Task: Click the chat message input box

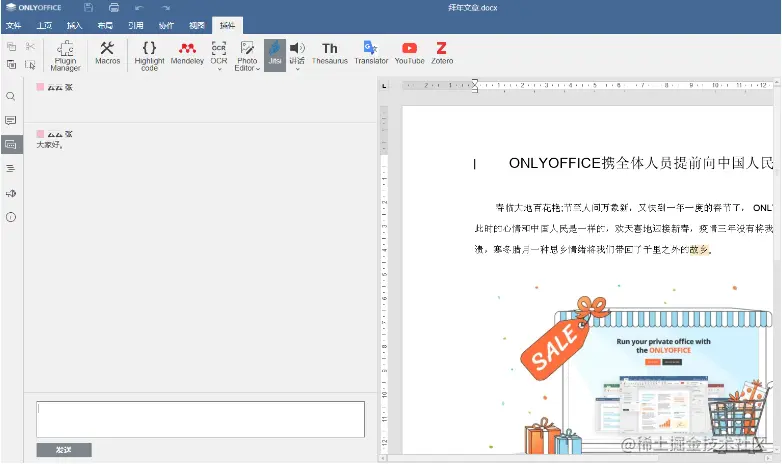Action: coord(200,419)
